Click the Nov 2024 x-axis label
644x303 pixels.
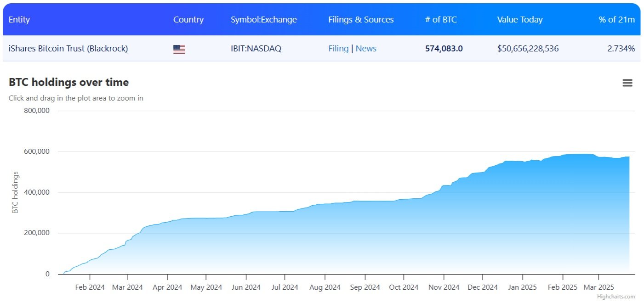(444, 287)
